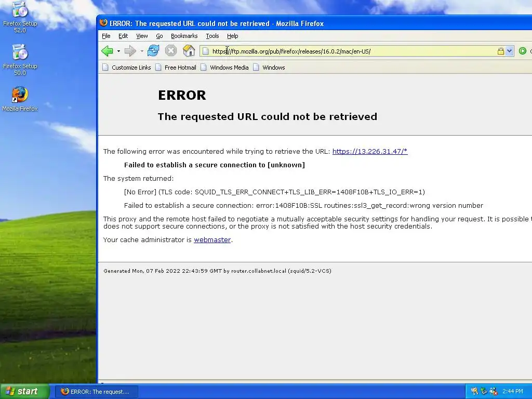
Task: Select Firefox Setup 52.0 desktop icon
Action: [x=20, y=17]
